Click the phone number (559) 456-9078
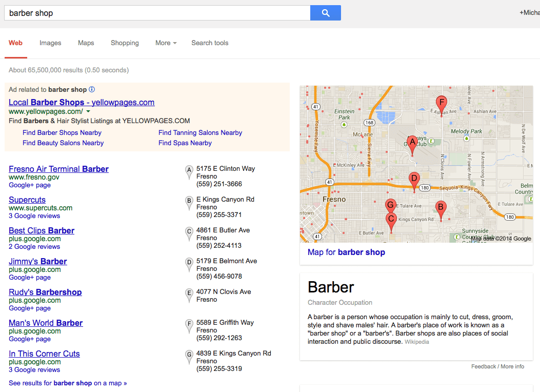Image resolution: width=540 pixels, height=392 pixels. point(219,276)
